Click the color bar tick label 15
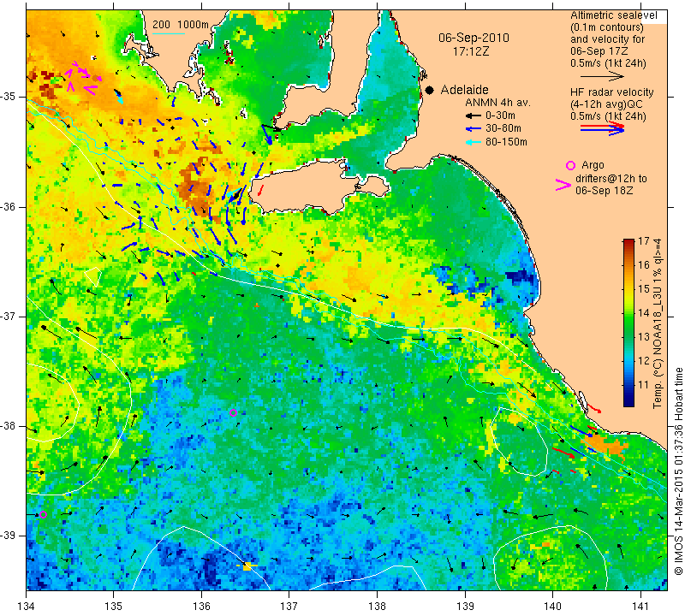Image resolution: width=685 pixels, height=616 pixels. [644, 288]
